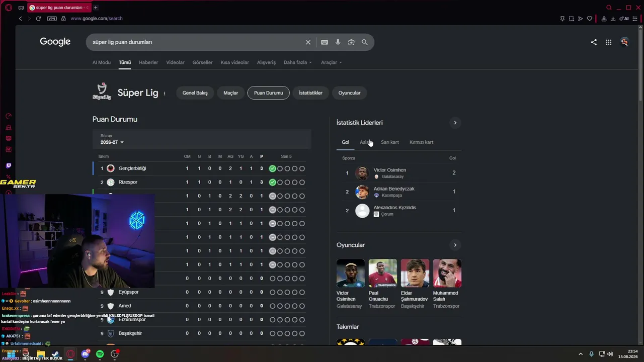
Task: Expand the Araçlar dropdown
Action: click(x=331, y=62)
